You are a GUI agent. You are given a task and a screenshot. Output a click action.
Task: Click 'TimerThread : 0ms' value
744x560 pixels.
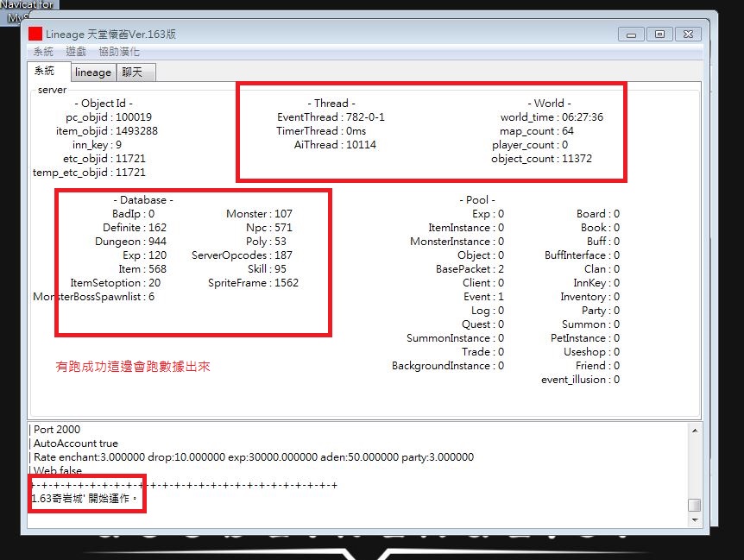click(x=321, y=131)
